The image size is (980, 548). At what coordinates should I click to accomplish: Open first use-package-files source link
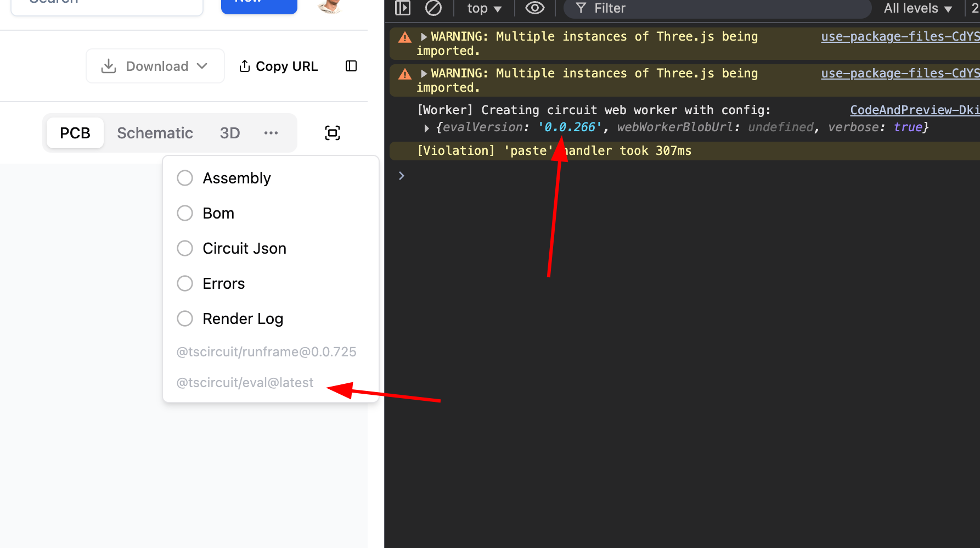point(900,36)
